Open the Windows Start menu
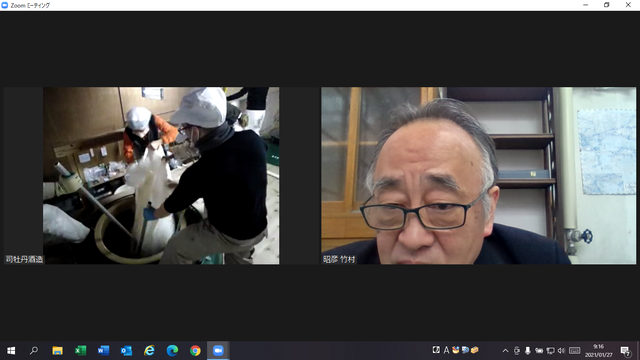 (x=11, y=351)
